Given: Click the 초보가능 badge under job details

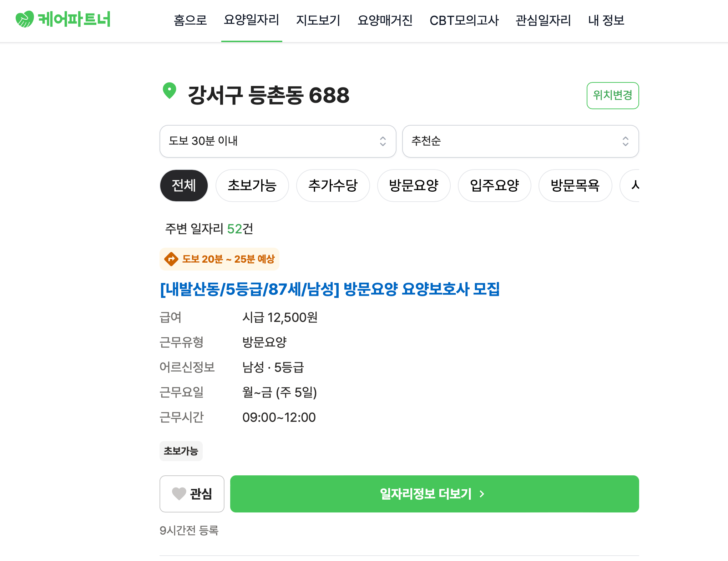Looking at the screenshot, I should (x=181, y=451).
